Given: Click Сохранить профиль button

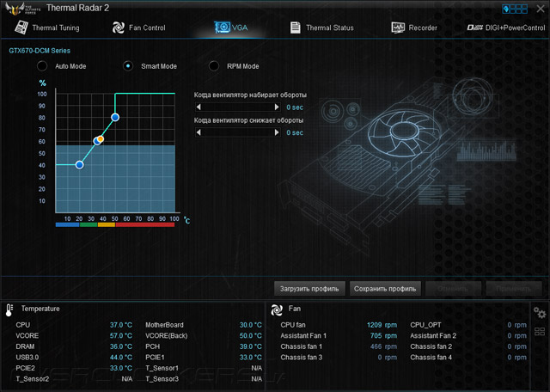Looking at the screenshot, I should [385, 289].
